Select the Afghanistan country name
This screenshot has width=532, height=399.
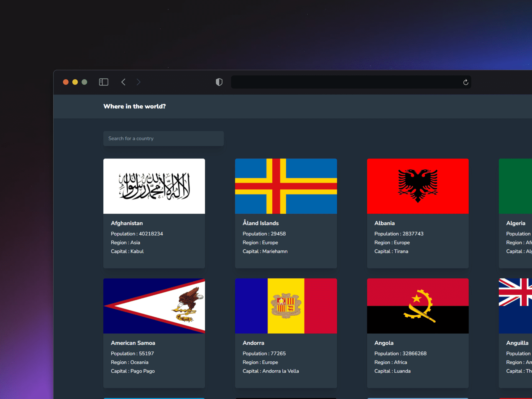pyautogui.click(x=127, y=223)
